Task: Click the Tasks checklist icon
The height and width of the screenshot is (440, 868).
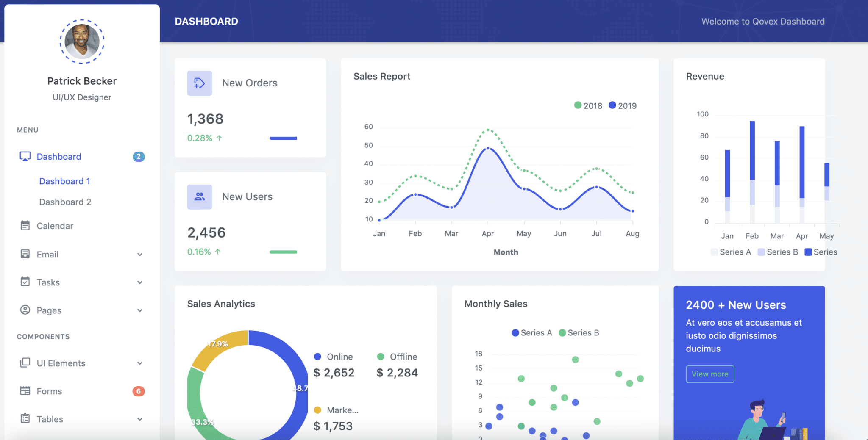Action: (25, 282)
